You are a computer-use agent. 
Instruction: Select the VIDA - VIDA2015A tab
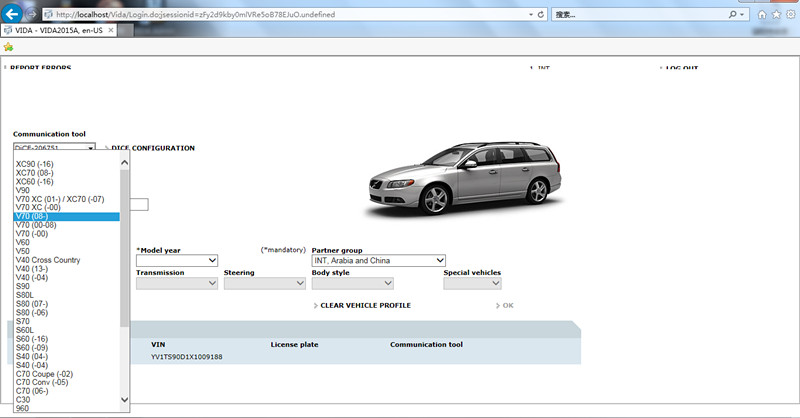click(x=59, y=31)
